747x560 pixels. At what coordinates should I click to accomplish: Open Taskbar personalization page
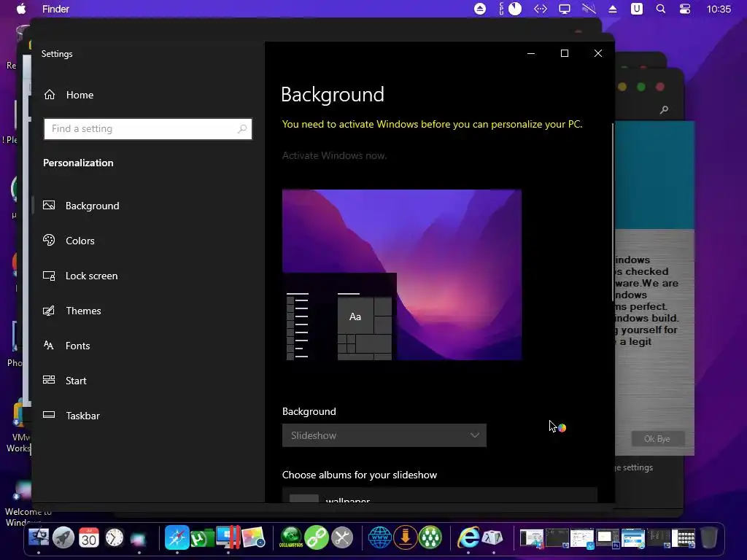(83, 416)
